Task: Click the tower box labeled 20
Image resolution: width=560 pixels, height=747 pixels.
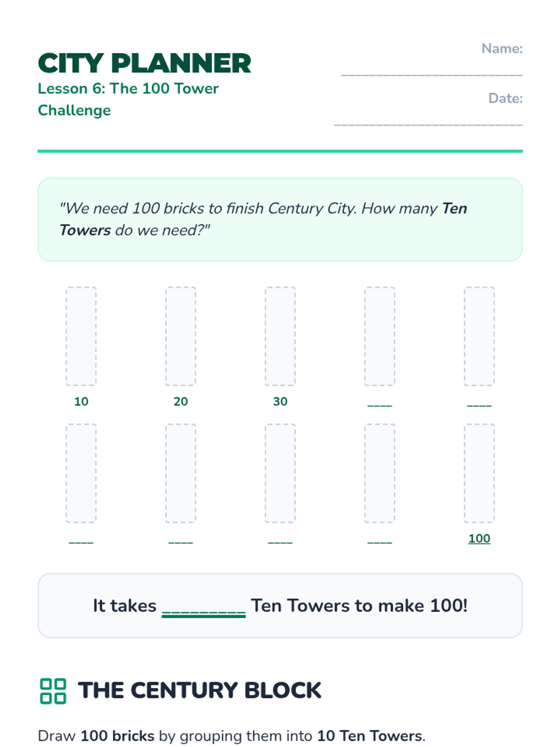Action: pyautogui.click(x=181, y=336)
